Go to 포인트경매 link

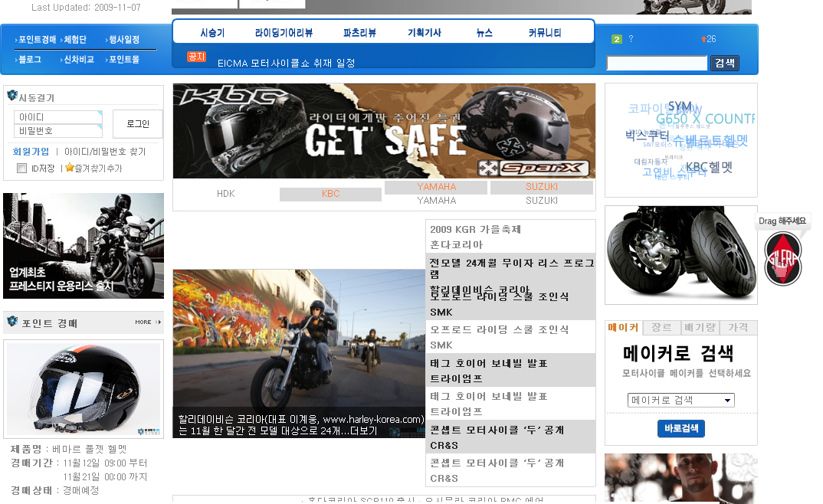(38, 40)
